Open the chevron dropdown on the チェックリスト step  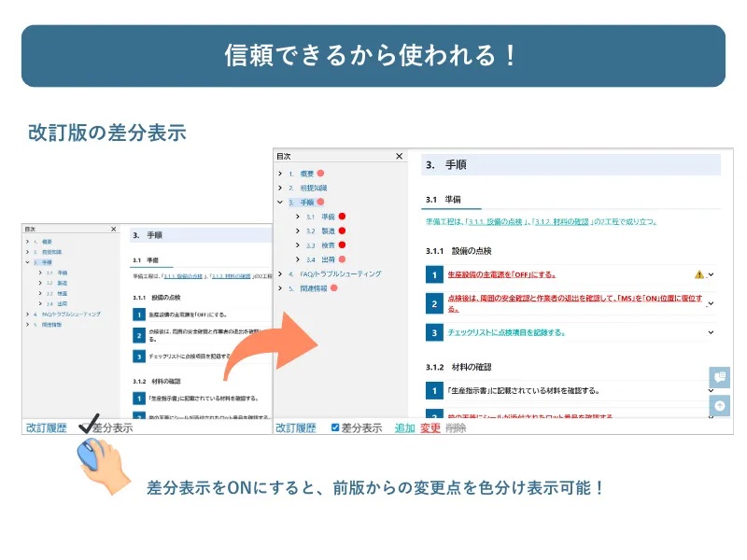point(711,331)
